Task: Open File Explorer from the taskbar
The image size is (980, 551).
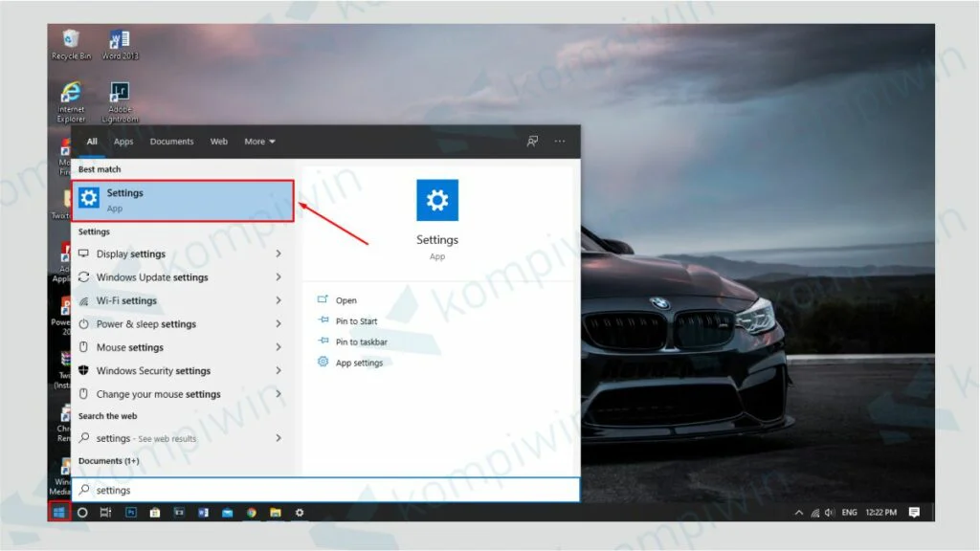Action: click(x=275, y=513)
